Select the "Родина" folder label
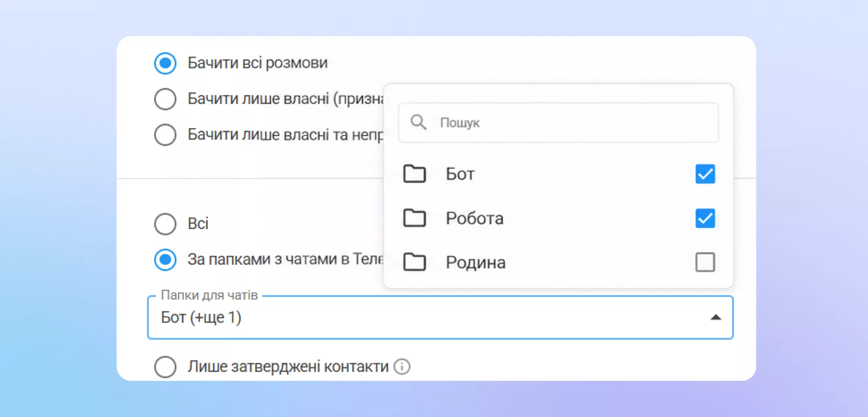868x417 pixels. point(476,263)
